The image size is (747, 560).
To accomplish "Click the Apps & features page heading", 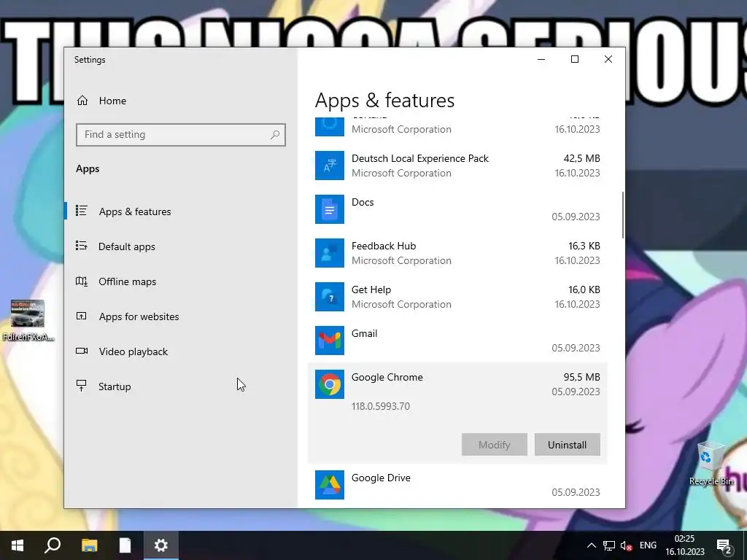I will click(x=384, y=101).
